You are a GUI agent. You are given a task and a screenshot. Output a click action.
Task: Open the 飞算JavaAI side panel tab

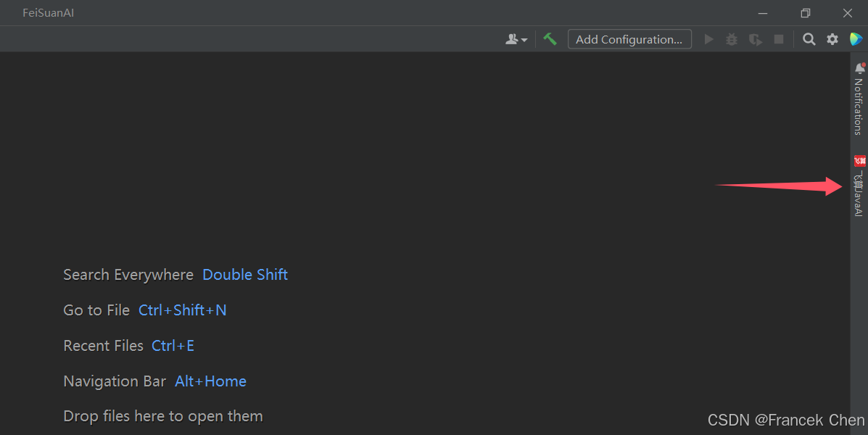pyautogui.click(x=859, y=186)
